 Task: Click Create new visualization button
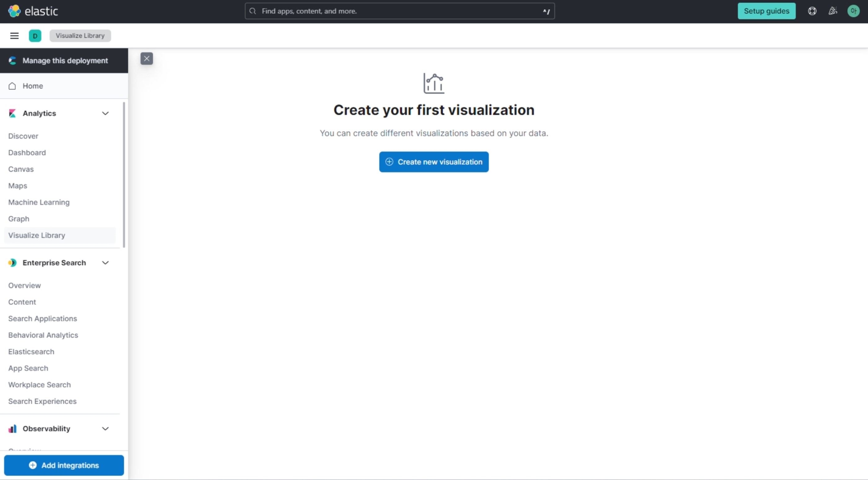[434, 162]
